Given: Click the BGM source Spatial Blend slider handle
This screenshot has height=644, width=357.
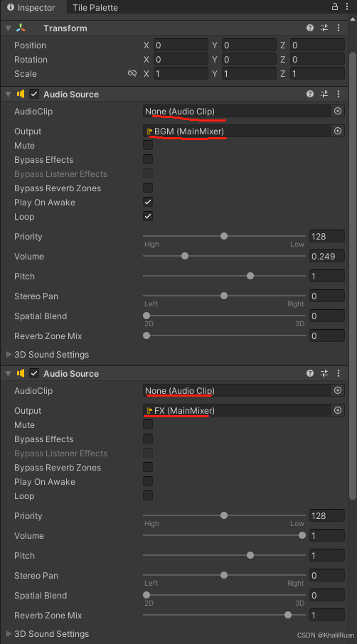Looking at the screenshot, I should coord(146,316).
